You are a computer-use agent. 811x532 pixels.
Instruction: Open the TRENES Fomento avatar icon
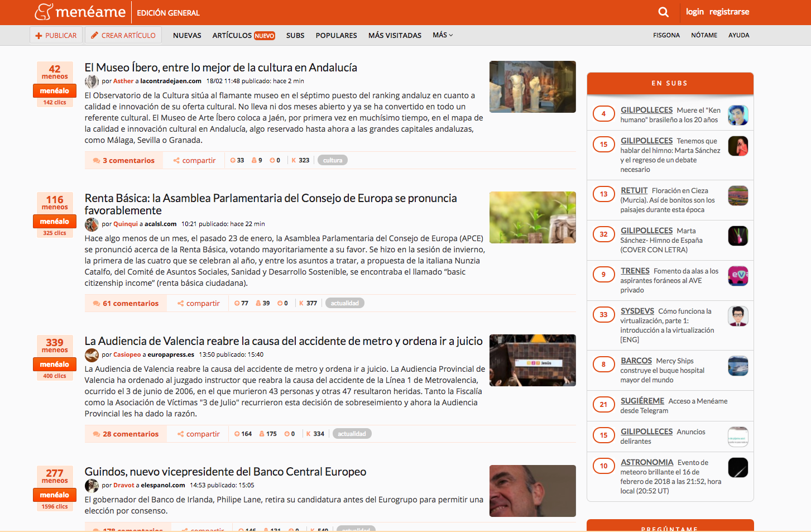click(x=738, y=276)
